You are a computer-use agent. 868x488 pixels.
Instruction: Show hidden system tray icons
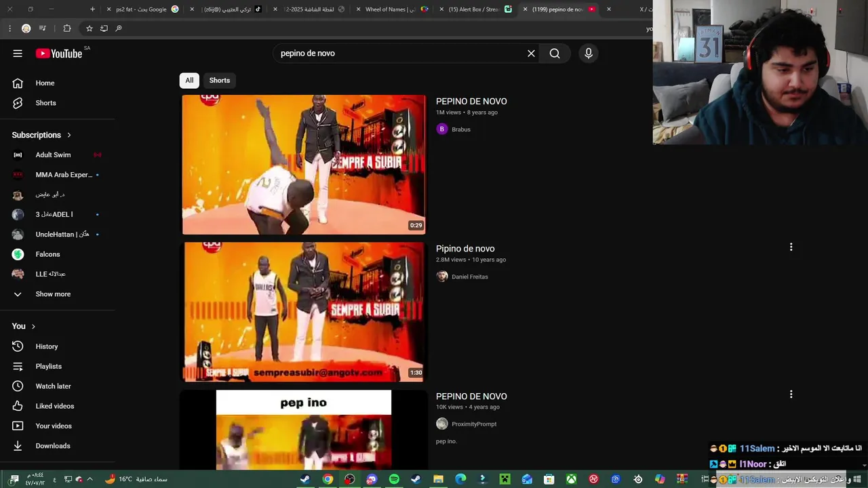90,479
